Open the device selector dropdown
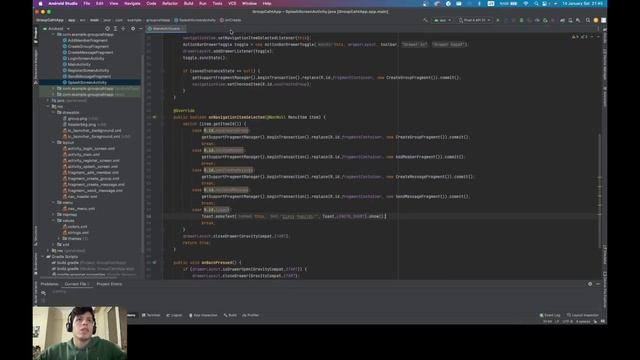This screenshot has height=360, width=640. point(475,20)
